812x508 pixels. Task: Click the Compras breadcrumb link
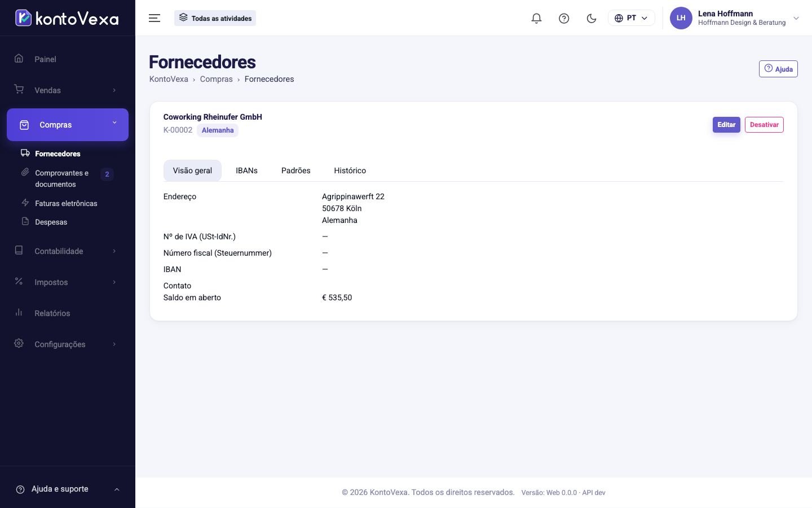[216, 79]
